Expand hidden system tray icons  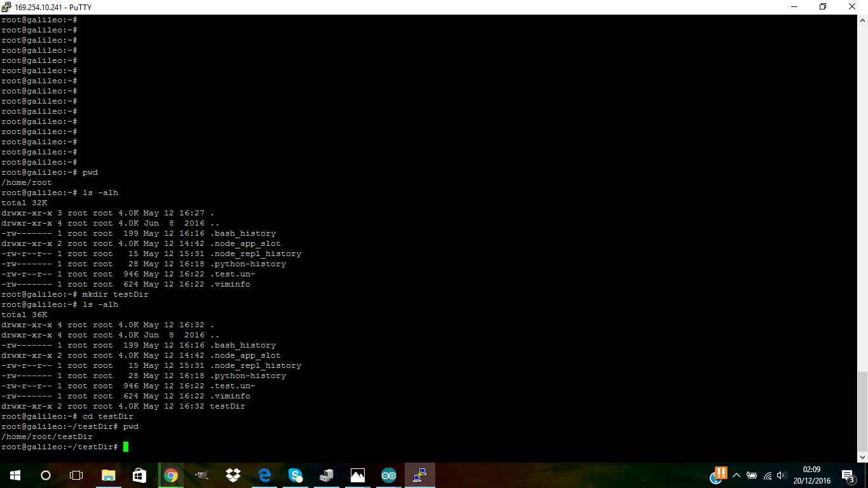click(736, 475)
